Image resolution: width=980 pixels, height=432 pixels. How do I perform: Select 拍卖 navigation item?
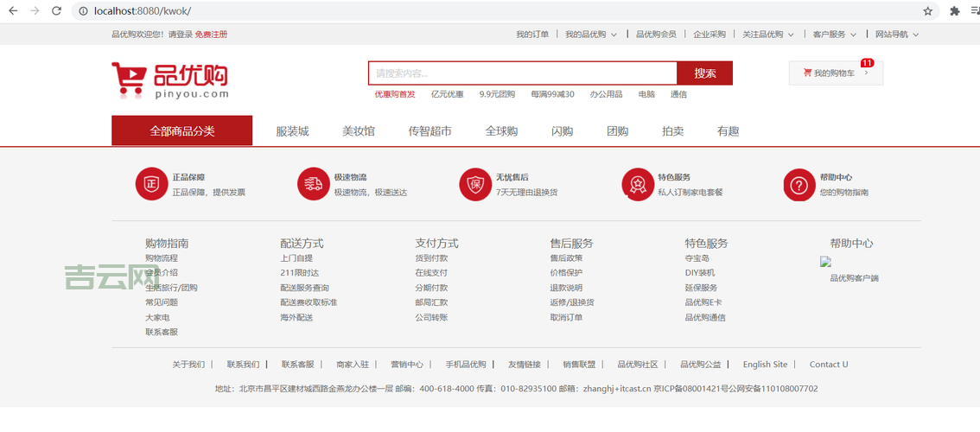click(673, 131)
